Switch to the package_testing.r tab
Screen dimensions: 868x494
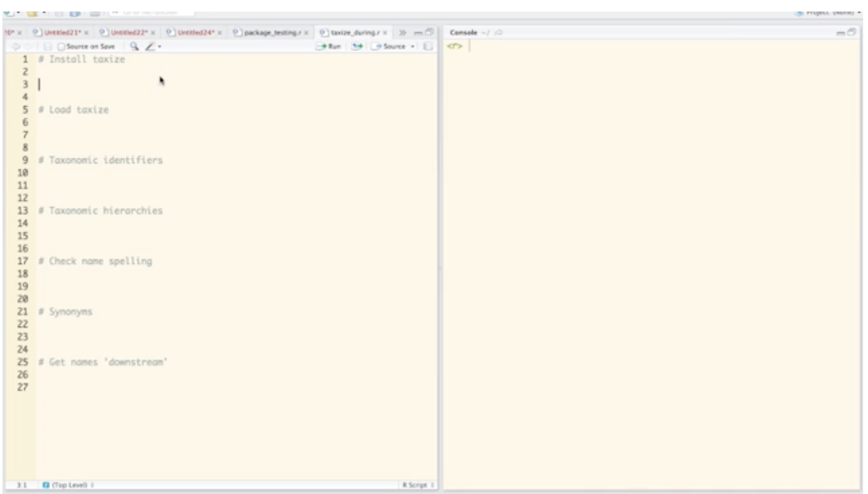coord(270,32)
